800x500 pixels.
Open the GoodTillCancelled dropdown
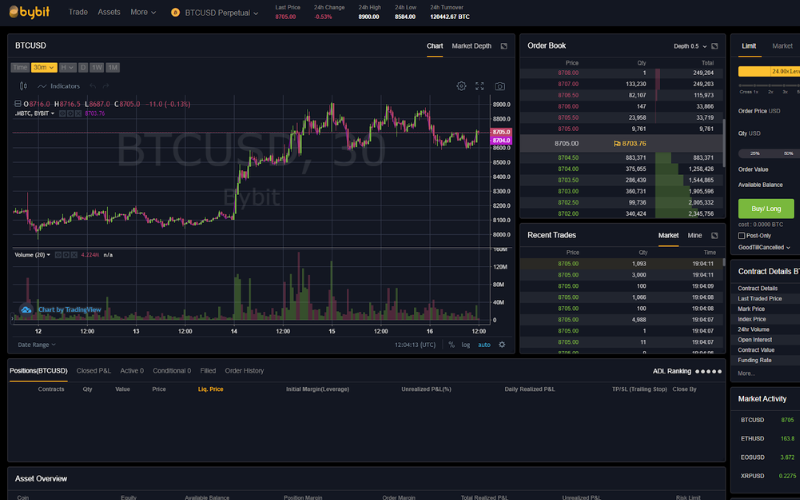click(x=764, y=247)
